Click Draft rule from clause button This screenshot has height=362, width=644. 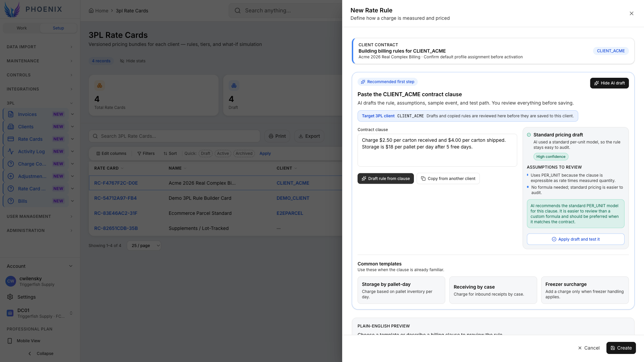coord(385,179)
